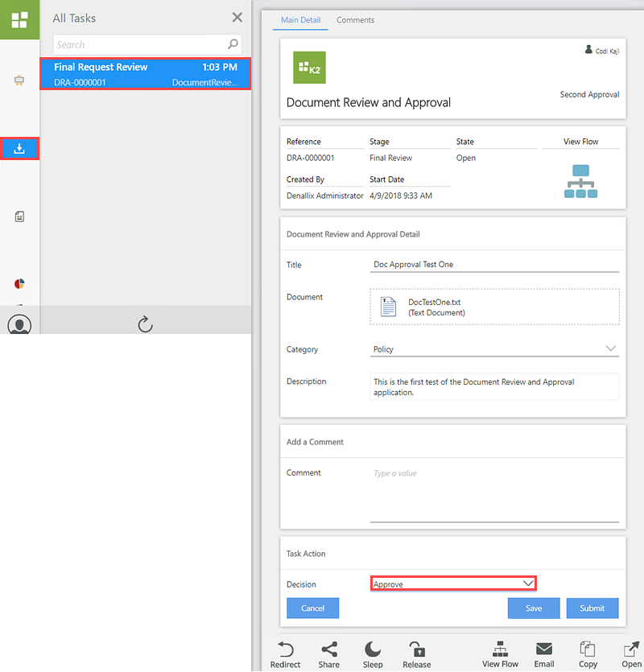
Task: Share the task using Share icon
Action: 328,649
